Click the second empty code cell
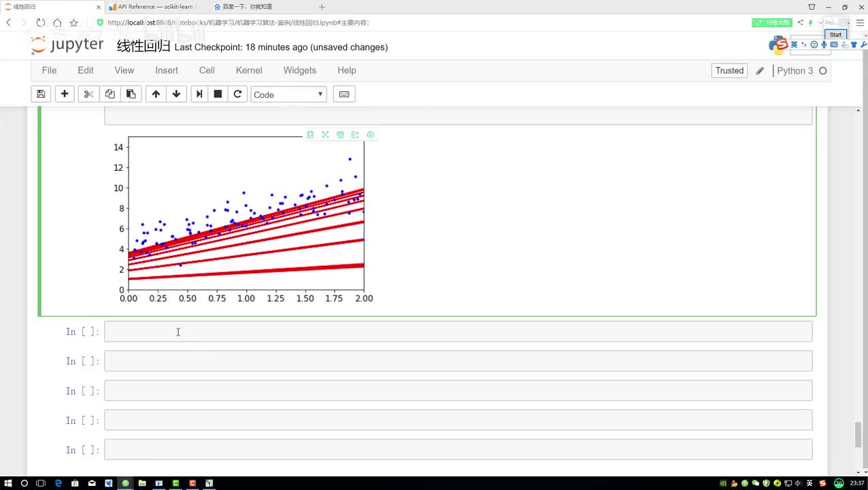The width and height of the screenshot is (868, 490). [458, 361]
